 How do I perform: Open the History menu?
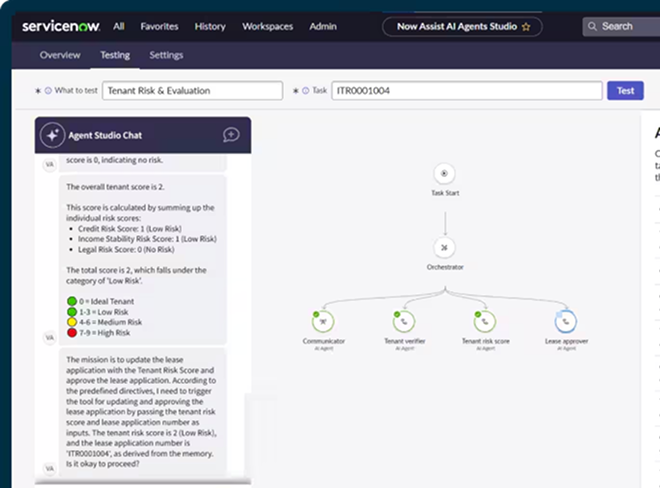coord(210,27)
